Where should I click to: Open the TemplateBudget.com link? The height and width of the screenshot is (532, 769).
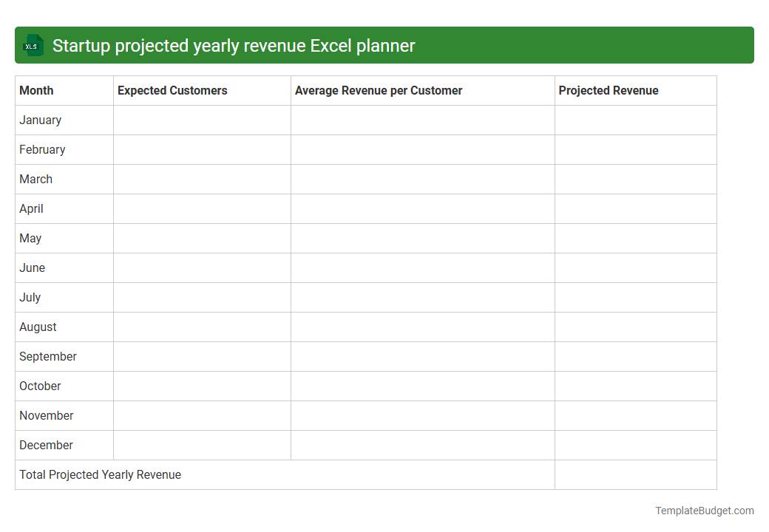[703, 510]
